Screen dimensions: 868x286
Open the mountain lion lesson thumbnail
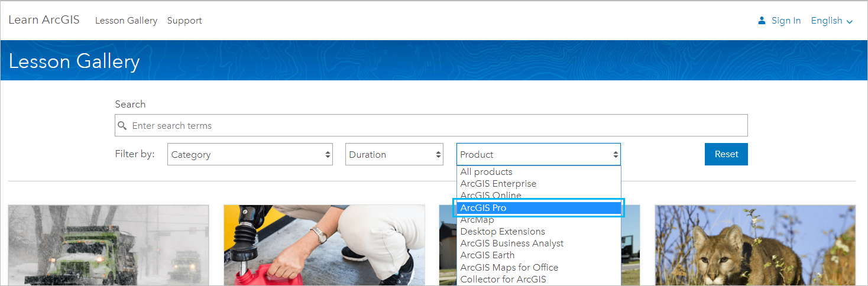(x=755, y=245)
